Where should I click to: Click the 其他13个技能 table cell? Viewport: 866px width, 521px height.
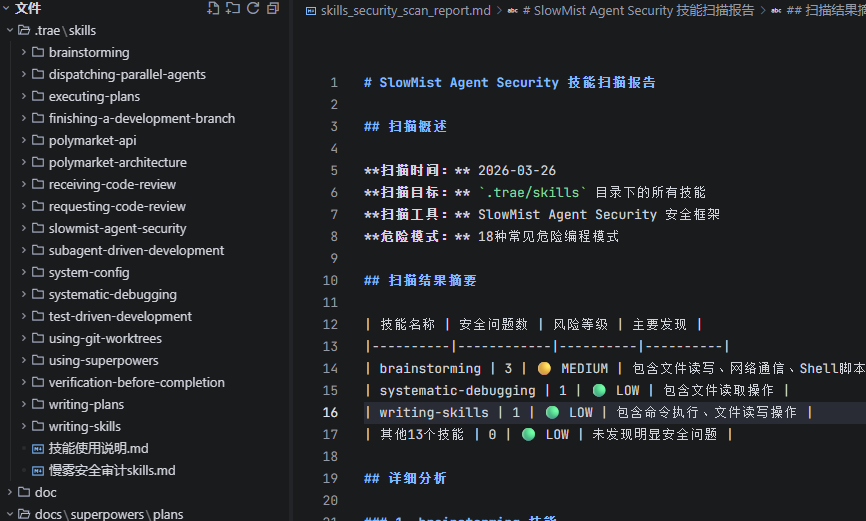(x=422, y=435)
